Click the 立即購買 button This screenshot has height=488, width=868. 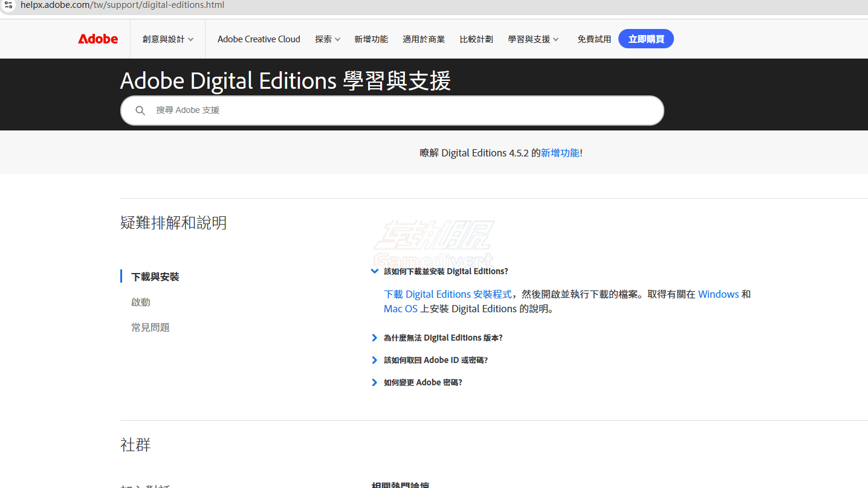coord(646,39)
